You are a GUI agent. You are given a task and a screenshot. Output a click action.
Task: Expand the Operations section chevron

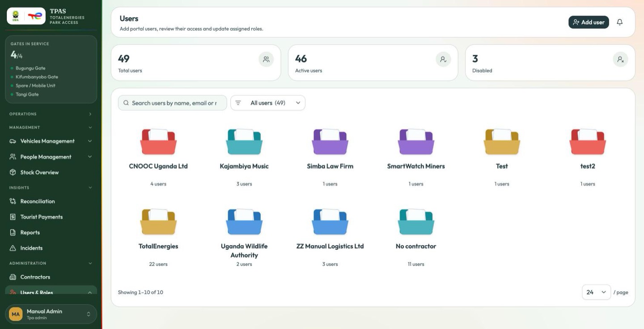click(90, 114)
